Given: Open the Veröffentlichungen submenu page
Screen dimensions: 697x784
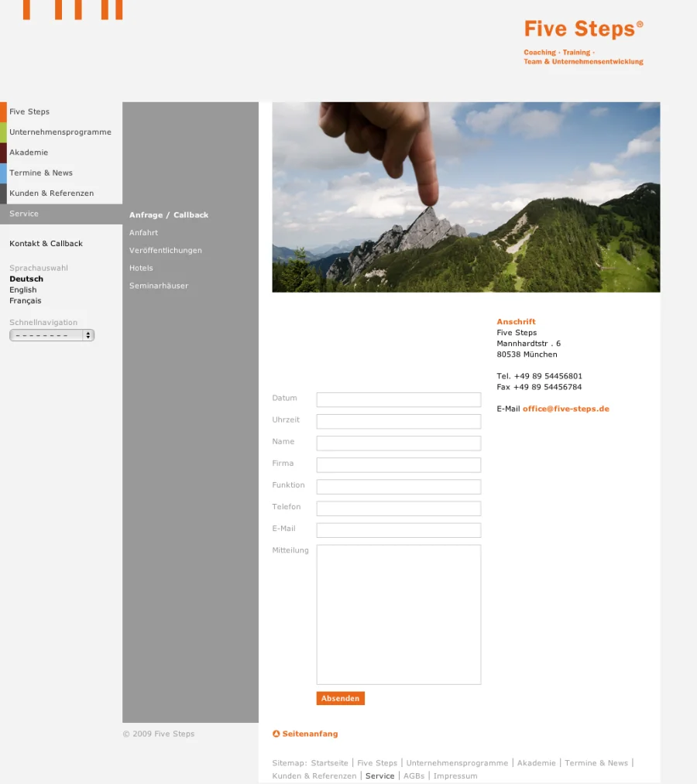Looking at the screenshot, I should pos(166,251).
